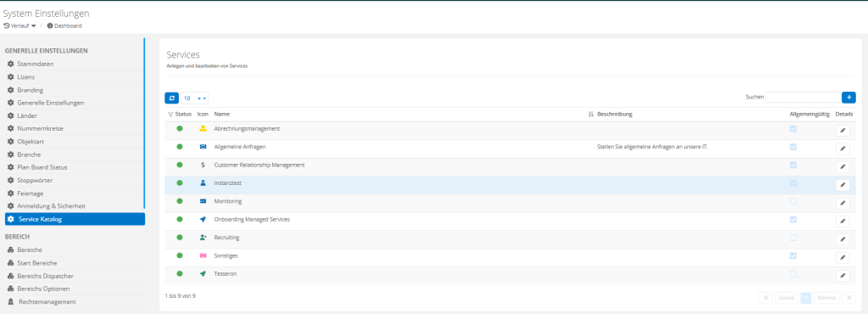Open pencil edit for Allgemeine Anfragen
This screenshot has height=314, width=868.
coord(843,149)
